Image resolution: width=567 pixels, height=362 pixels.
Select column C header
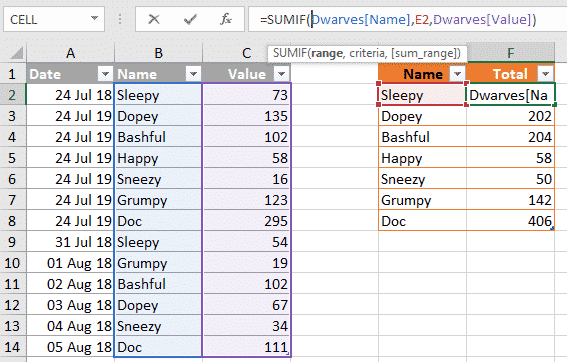pyautogui.click(x=247, y=54)
